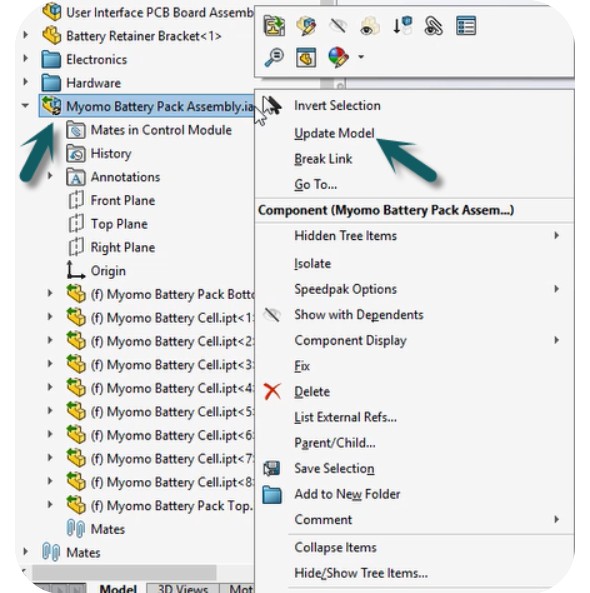Click the Save Selection disk icon

click(272, 469)
